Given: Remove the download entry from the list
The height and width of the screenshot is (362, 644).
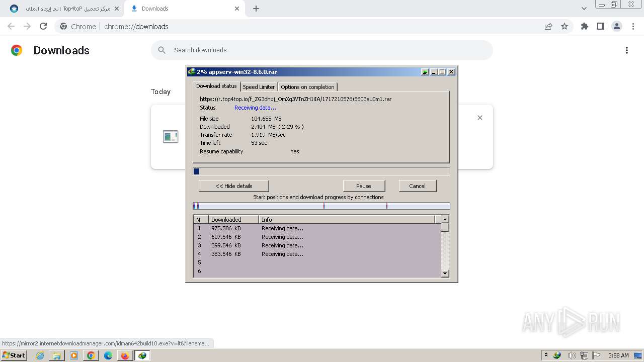Looking at the screenshot, I should (480, 118).
